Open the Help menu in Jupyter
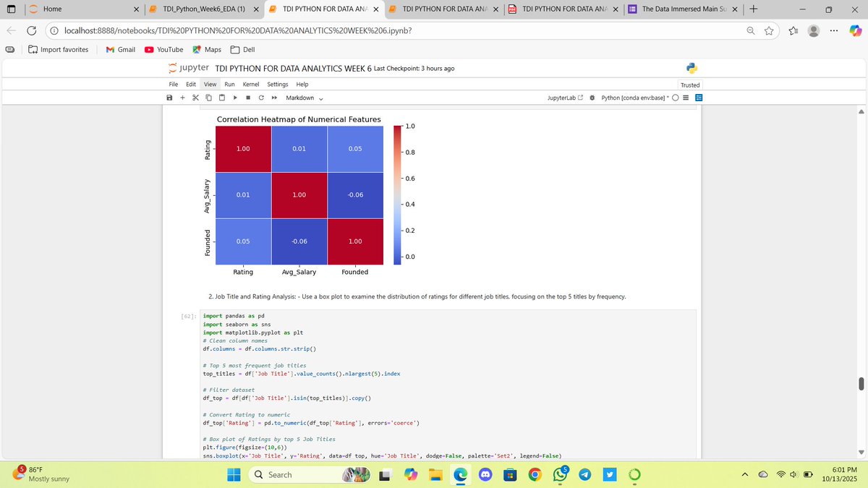The image size is (868, 488). (302, 85)
